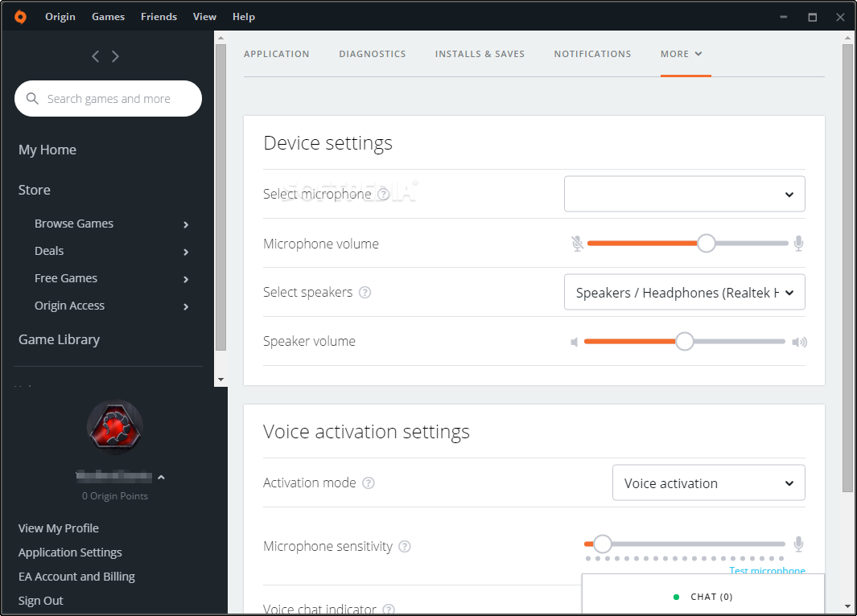This screenshot has height=616, width=857.
Task: Click the Voice chat indicator help icon
Action: coord(389,610)
